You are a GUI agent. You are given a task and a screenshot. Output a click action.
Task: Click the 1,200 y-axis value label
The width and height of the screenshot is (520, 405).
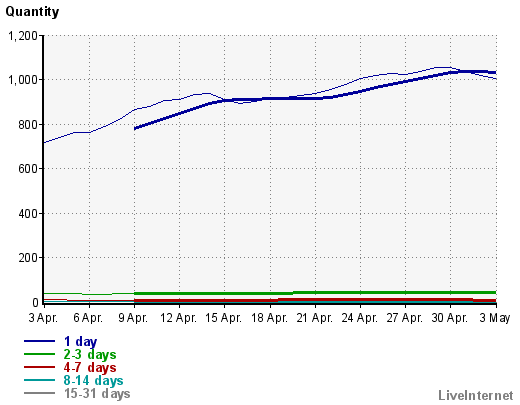pos(23,36)
